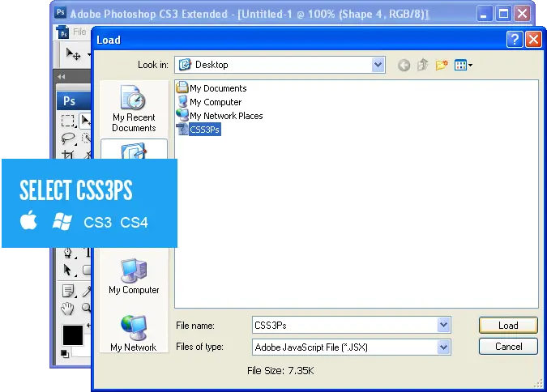
Task: Select My Network Places in file list
Action: coord(220,116)
